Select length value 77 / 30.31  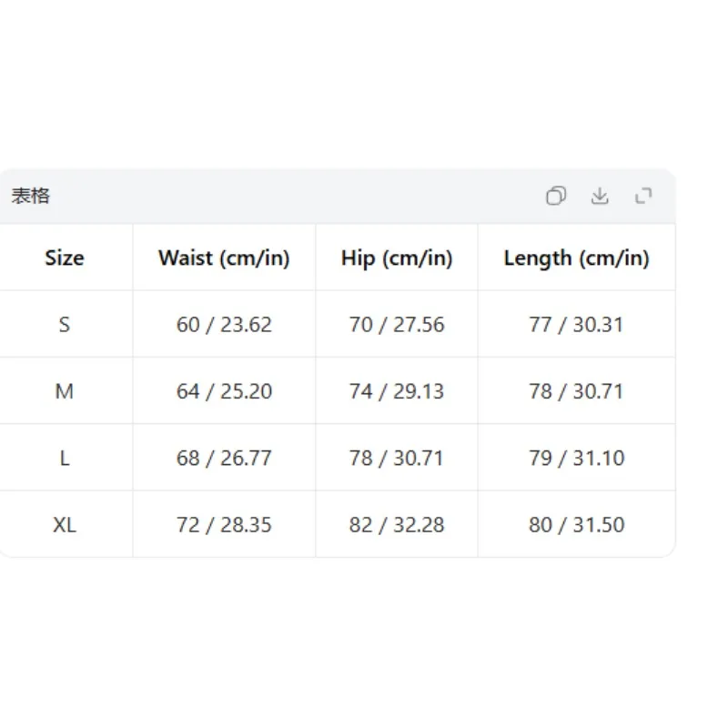pos(577,324)
